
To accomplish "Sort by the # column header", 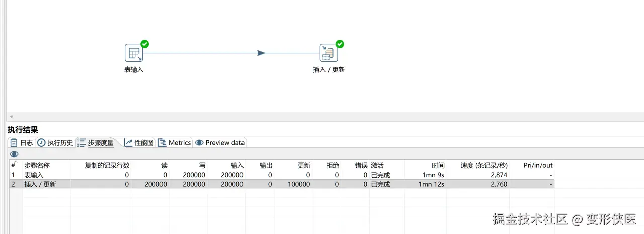I will pos(16,165).
